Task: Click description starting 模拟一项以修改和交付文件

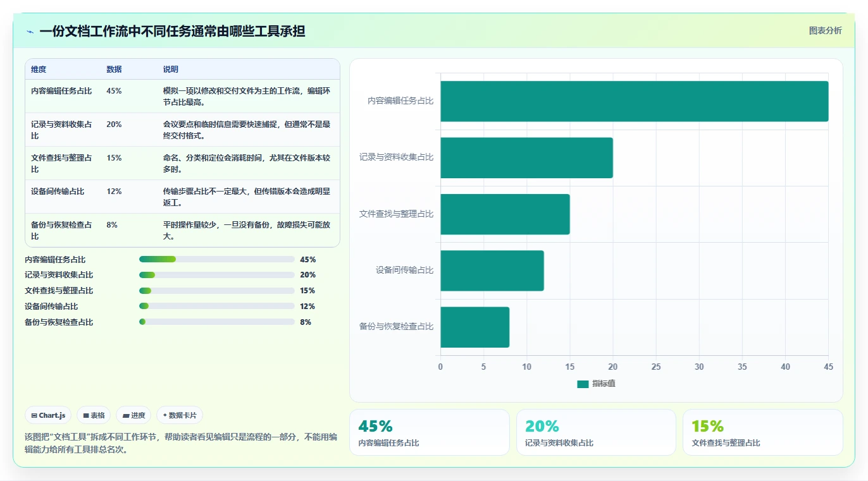Action: (x=247, y=97)
